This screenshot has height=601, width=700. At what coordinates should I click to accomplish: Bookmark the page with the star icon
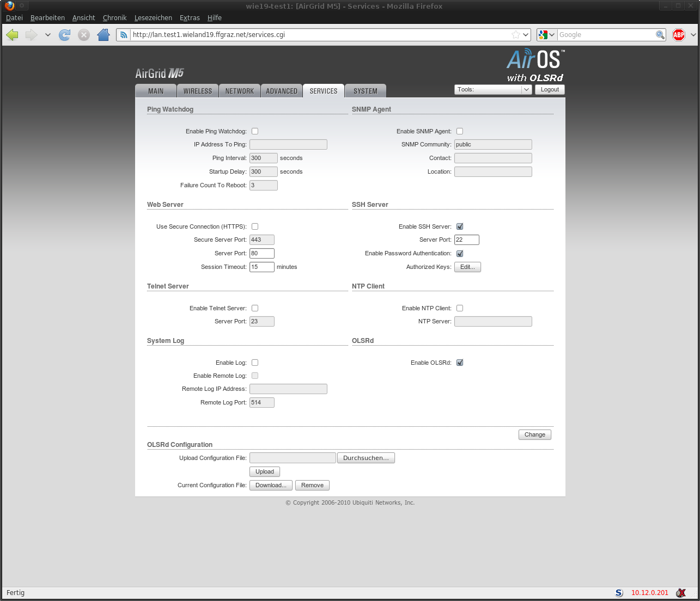[x=515, y=35]
